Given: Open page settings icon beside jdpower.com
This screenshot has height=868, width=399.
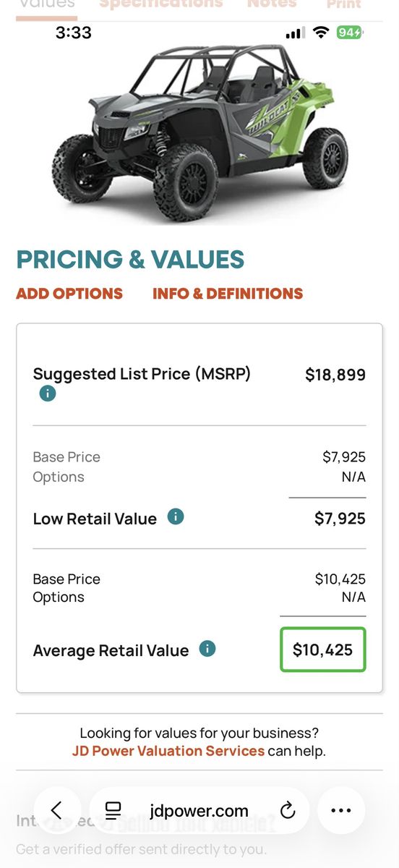Looking at the screenshot, I should pos(113,811).
